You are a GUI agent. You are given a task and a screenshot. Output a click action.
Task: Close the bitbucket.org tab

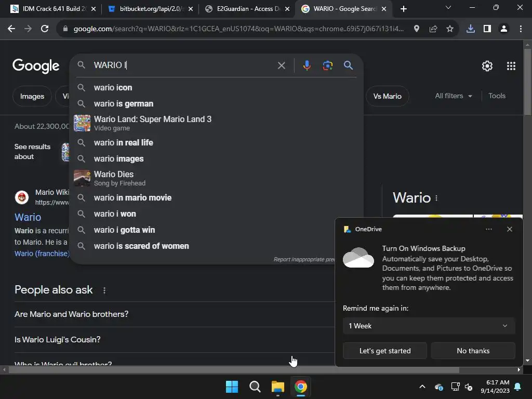[x=191, y=9]
